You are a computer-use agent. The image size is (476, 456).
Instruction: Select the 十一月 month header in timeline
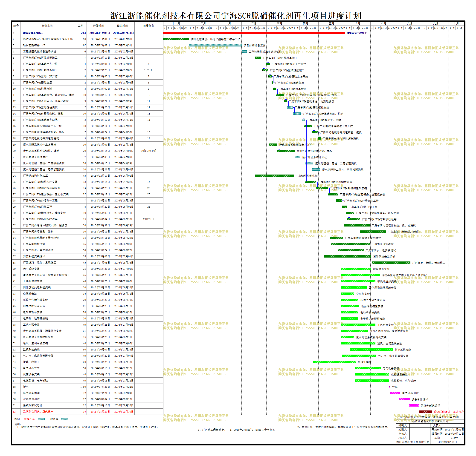176,23
